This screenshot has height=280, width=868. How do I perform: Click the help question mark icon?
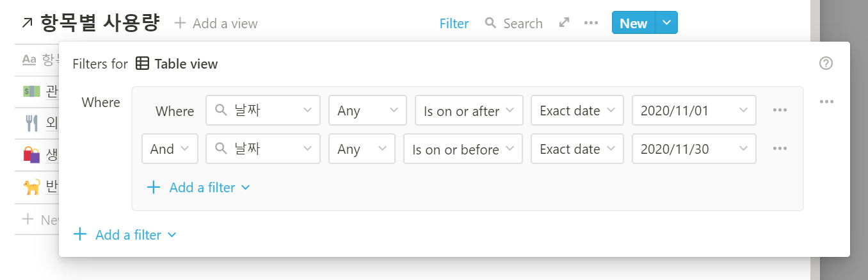(x=826, y=63)
